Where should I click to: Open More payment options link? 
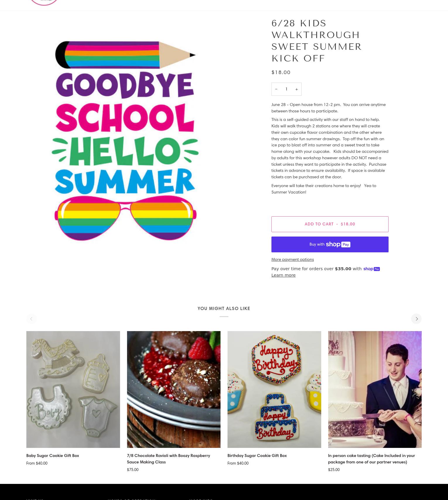[x=293, y=259]
